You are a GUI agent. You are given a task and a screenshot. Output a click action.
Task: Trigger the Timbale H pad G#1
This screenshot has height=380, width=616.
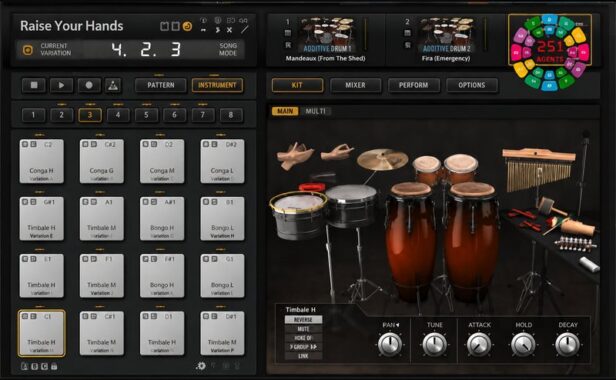pyautogui.click(x=42, y=218)
